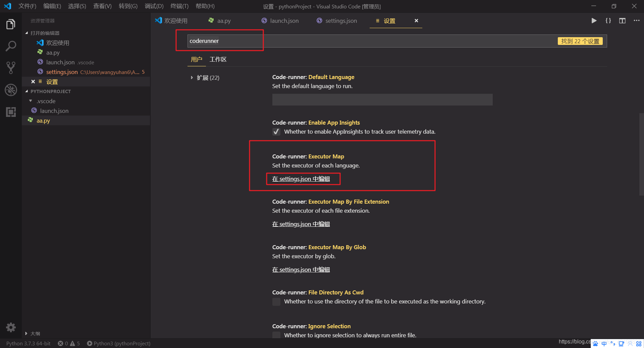The image size is (644, 348).
Task: Open launch.json .vscode in open editors
Action: point(70,62)
